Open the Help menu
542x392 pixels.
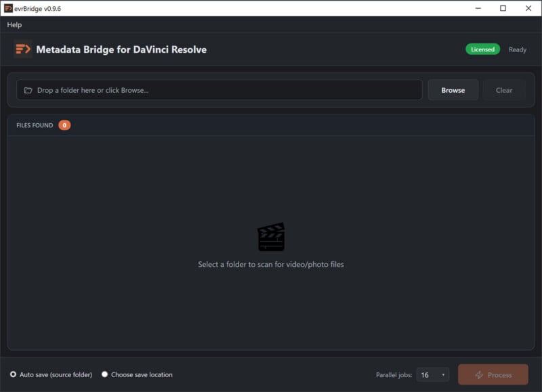point(14,24)
